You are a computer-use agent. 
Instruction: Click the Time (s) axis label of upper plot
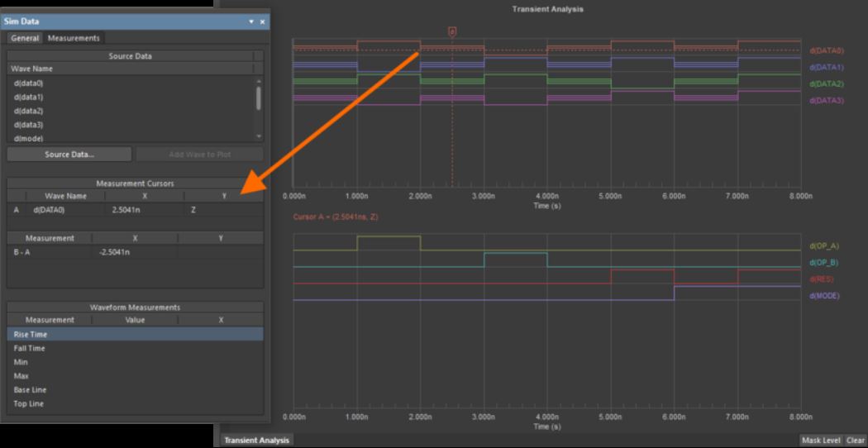(547, 206)
